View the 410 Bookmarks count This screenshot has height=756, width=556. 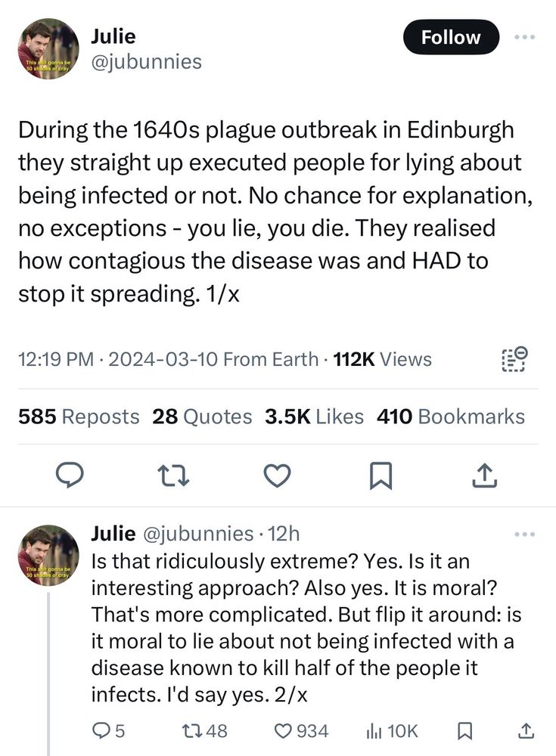point(450,417)
